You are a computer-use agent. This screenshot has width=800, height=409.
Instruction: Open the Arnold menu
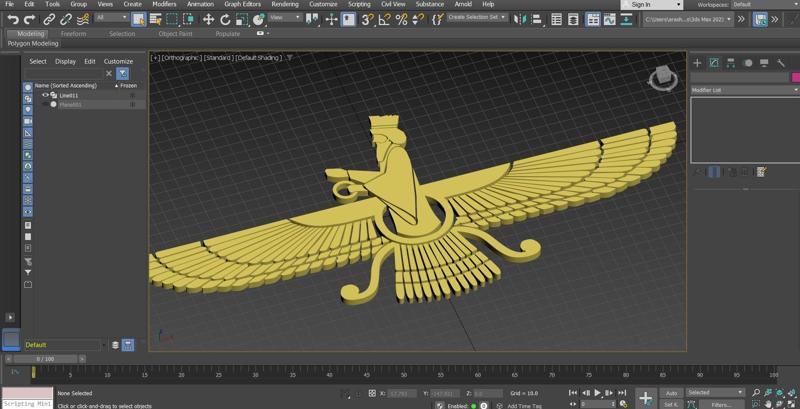click(x=463, y=4)
